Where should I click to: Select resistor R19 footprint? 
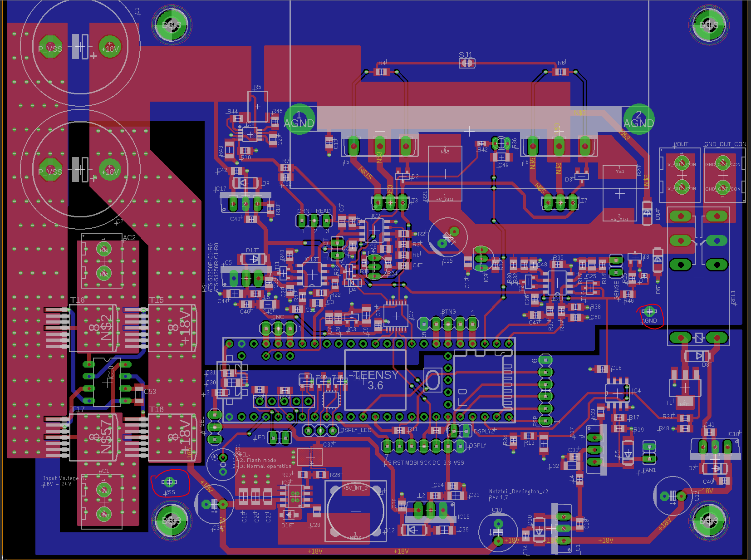tap(619, 428)
